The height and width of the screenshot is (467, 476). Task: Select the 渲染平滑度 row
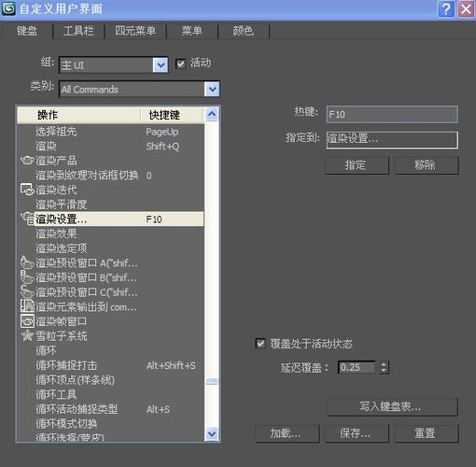[111, 205]
